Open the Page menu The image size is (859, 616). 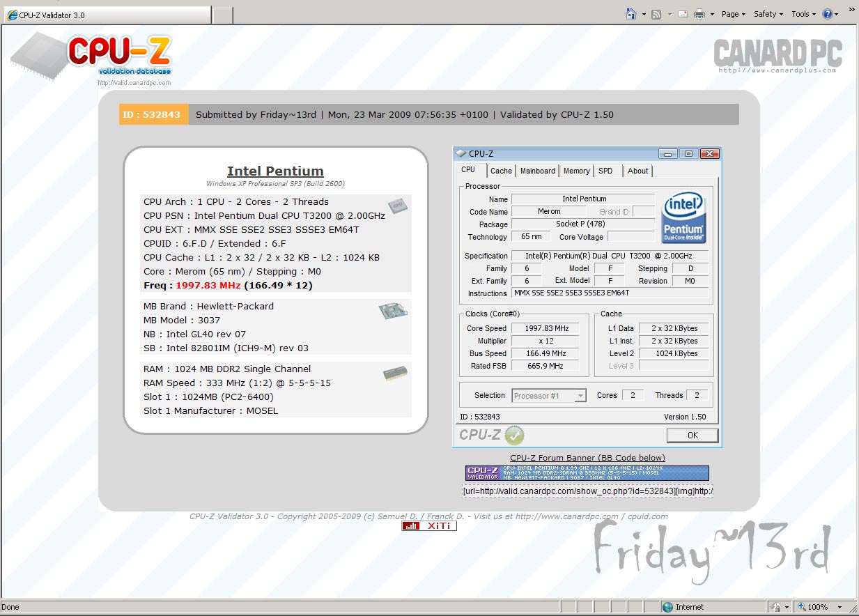(x=734, y=14)
